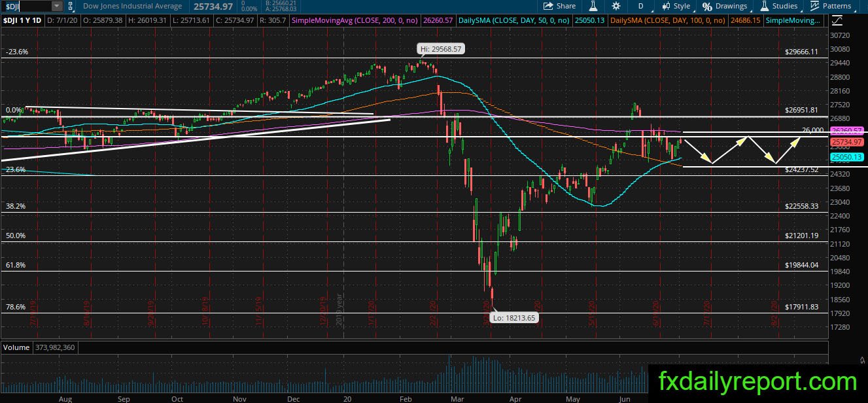The height and width of the screenshot is (403, 868).
Task: Open the Drawings menu
Action: click(725, 6)
